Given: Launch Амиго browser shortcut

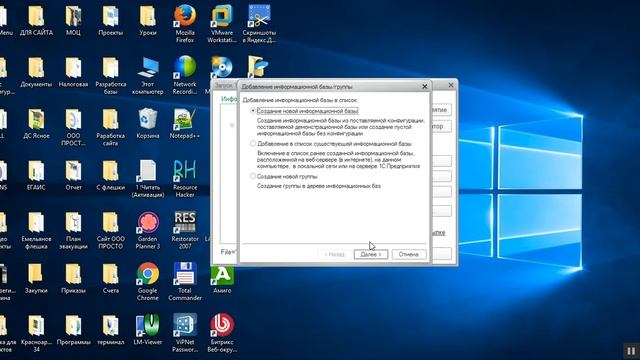Looking at the screenshot, I should coord(222,276).
